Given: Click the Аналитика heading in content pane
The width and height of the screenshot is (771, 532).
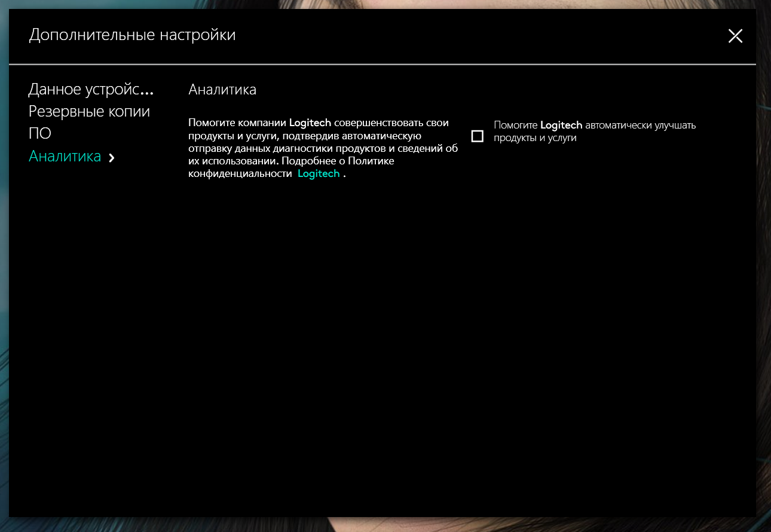Looking at the screenshot, I should [x=222, y=90].
